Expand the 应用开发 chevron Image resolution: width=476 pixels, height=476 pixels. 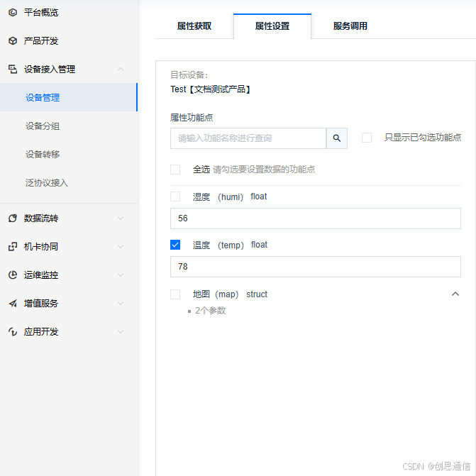(x=121, y=331)
